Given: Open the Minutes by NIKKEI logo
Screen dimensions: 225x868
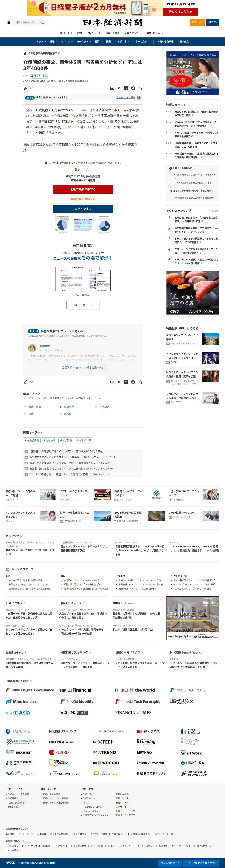Looking at the screenshot, I should 22,701.
